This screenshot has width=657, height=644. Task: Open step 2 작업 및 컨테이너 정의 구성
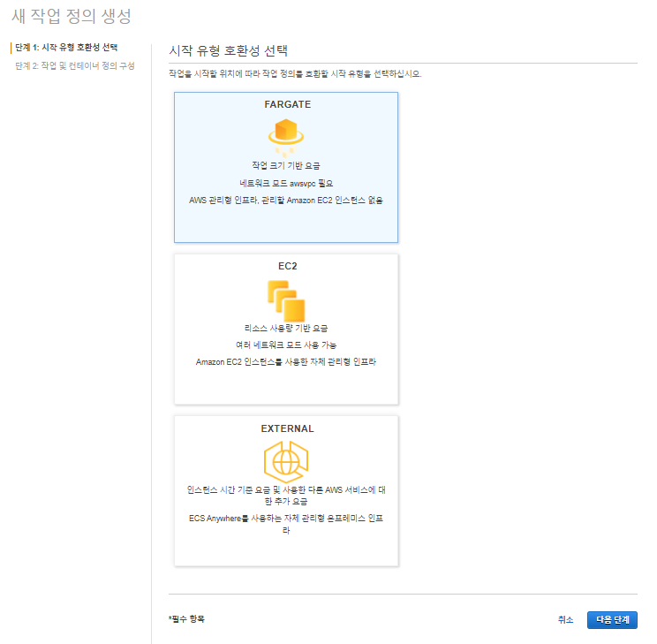point(75,66)
